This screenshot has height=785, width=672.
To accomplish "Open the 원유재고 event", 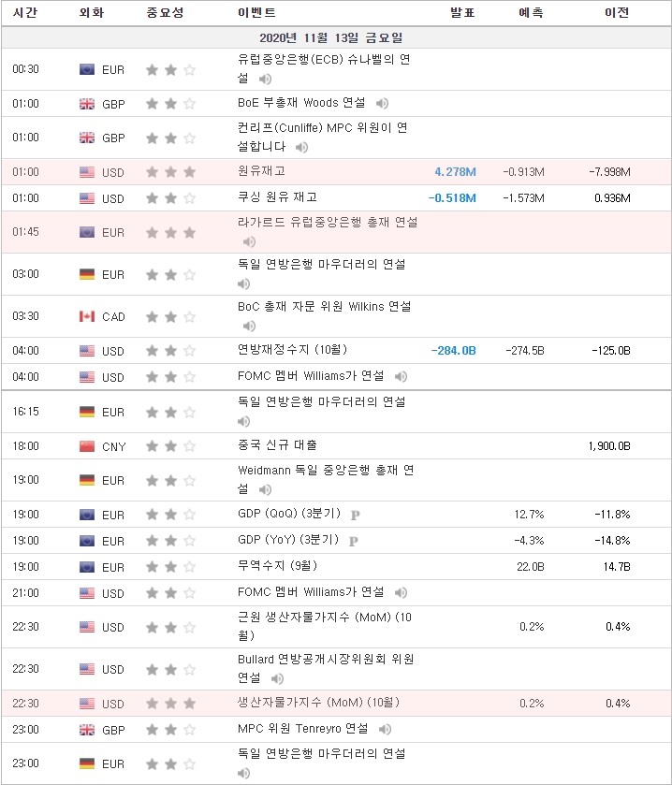I will click(x=261, y=171).
